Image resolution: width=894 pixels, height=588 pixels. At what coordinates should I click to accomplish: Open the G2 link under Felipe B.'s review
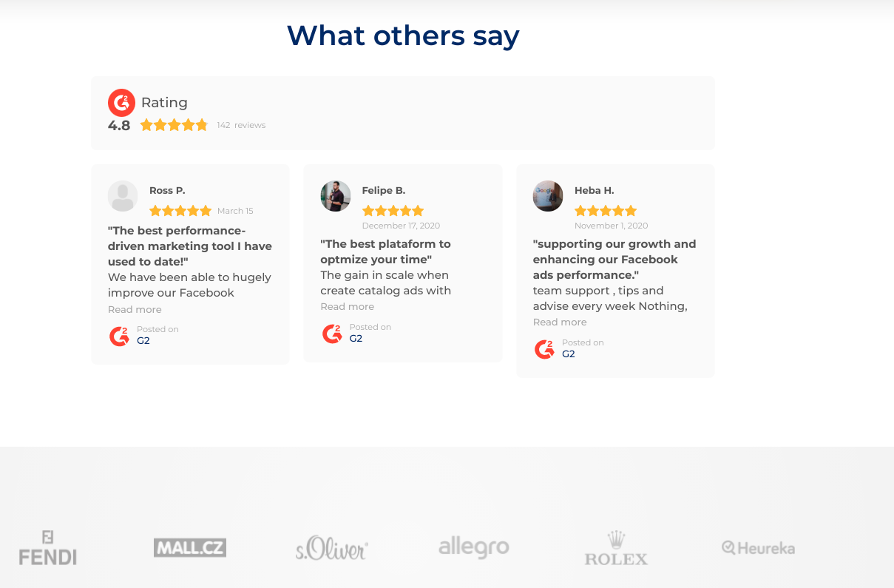(x=356, y=339)
